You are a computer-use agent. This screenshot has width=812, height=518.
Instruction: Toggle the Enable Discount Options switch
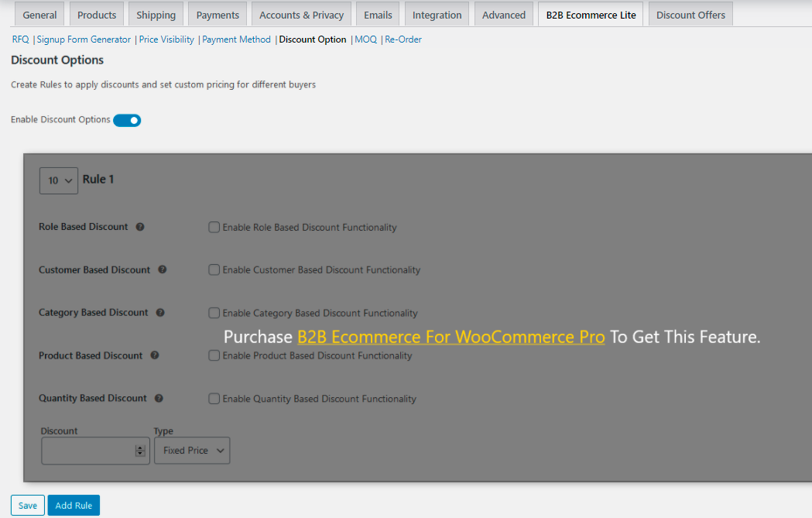click(x=127, y=120)
